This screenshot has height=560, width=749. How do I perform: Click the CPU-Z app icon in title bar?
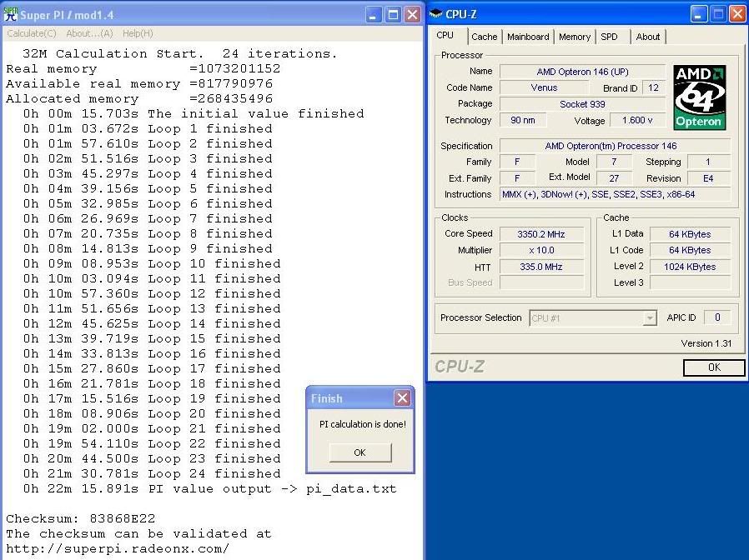tap(435, 14)
